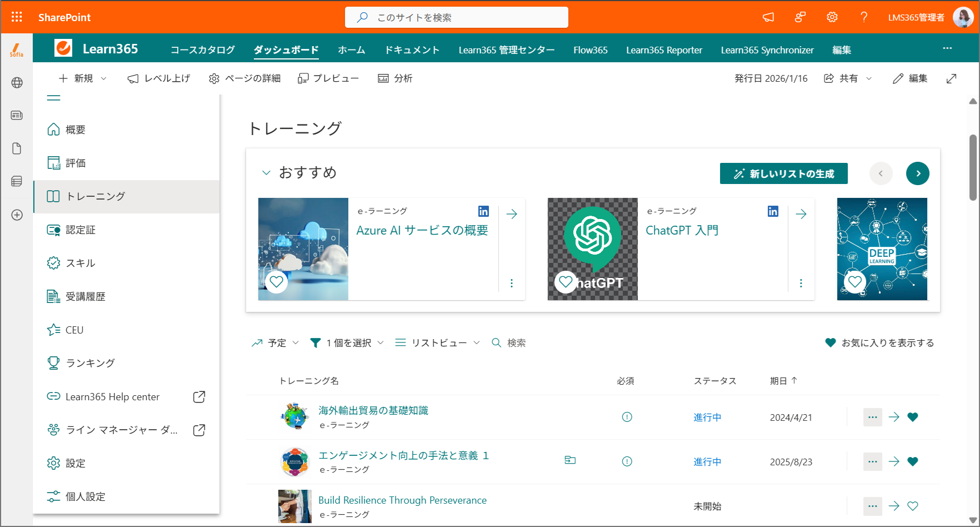Open ライン マネージャー external link icon
The width and height of the screenshot is (980, 527).
coord(199,430)
